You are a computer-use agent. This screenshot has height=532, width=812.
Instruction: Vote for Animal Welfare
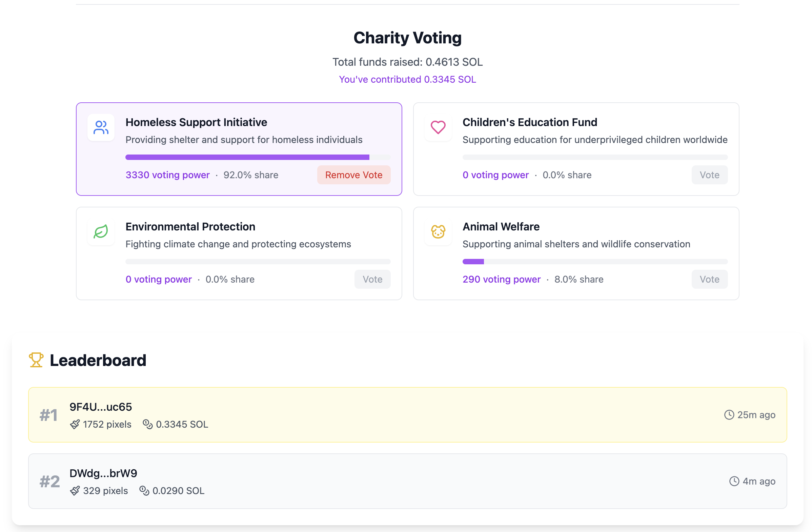click(709, 279)
